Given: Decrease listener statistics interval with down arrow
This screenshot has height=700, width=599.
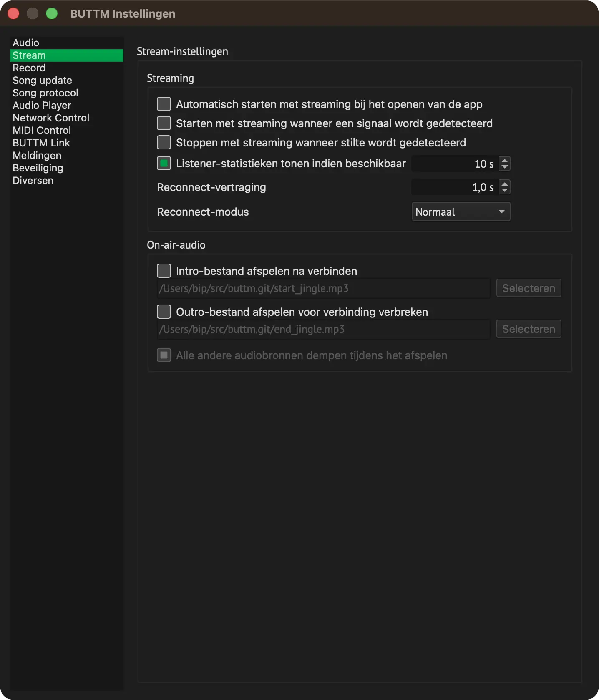Looking at the screenshot, I should pos(505,167).
